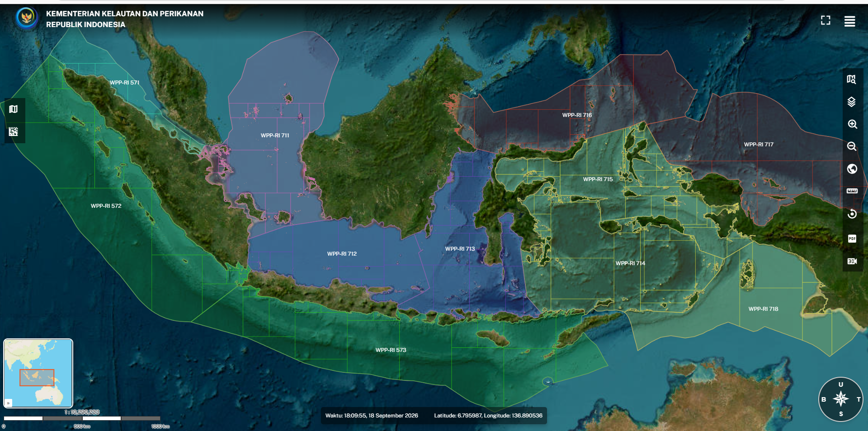This screenshot has width=868, height=431.
Task: Click the scale bar ruler
Action: (82, 418)
